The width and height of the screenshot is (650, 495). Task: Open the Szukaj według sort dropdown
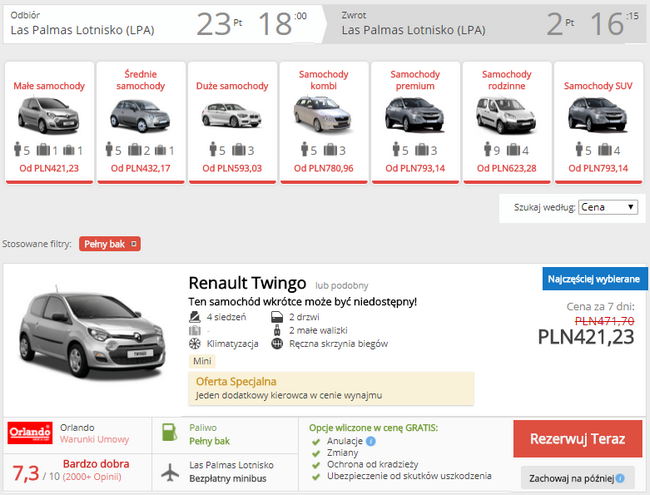608,207
